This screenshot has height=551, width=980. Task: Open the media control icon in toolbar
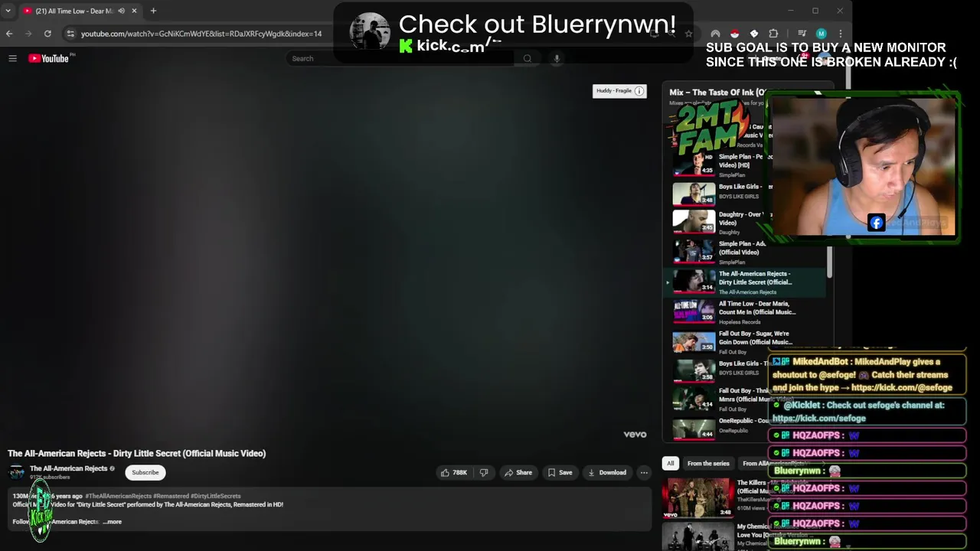pos(802,34)
